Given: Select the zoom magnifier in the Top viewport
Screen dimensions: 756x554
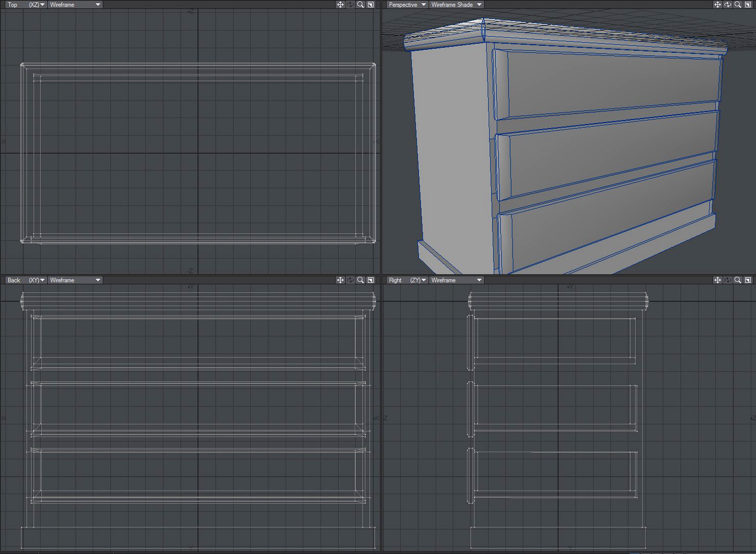Looking at the screenshot, I should 360,5.
